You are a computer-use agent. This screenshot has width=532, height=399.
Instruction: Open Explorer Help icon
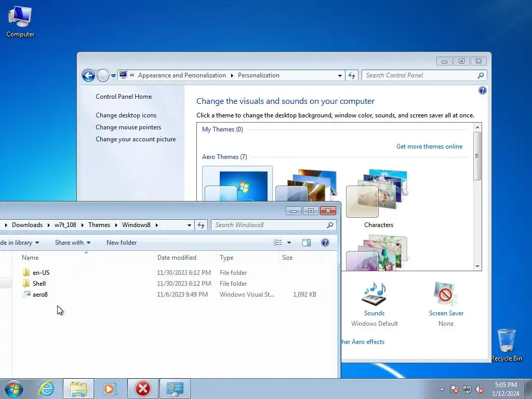click(325, 243)
